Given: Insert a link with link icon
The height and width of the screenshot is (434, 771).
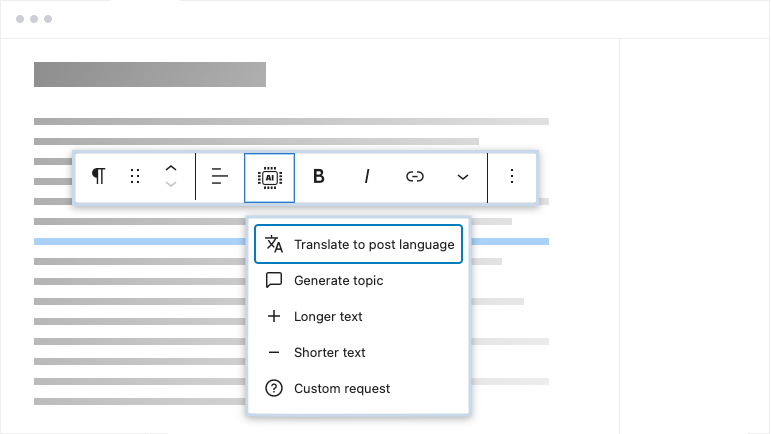Looking at the screenshot, I should [415, 176].
